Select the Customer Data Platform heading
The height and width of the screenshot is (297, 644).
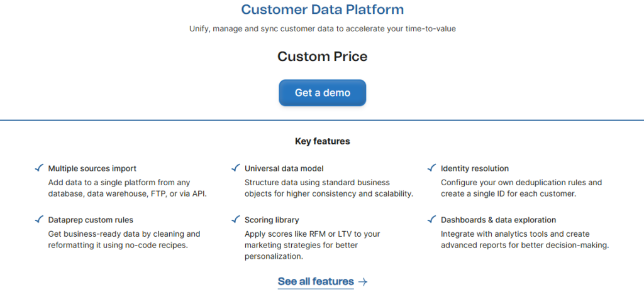323,9
